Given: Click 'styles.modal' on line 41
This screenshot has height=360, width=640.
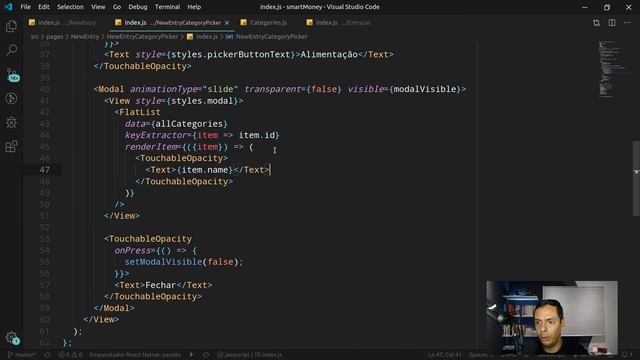Looking at the screenshot, I should coord(202,101).
